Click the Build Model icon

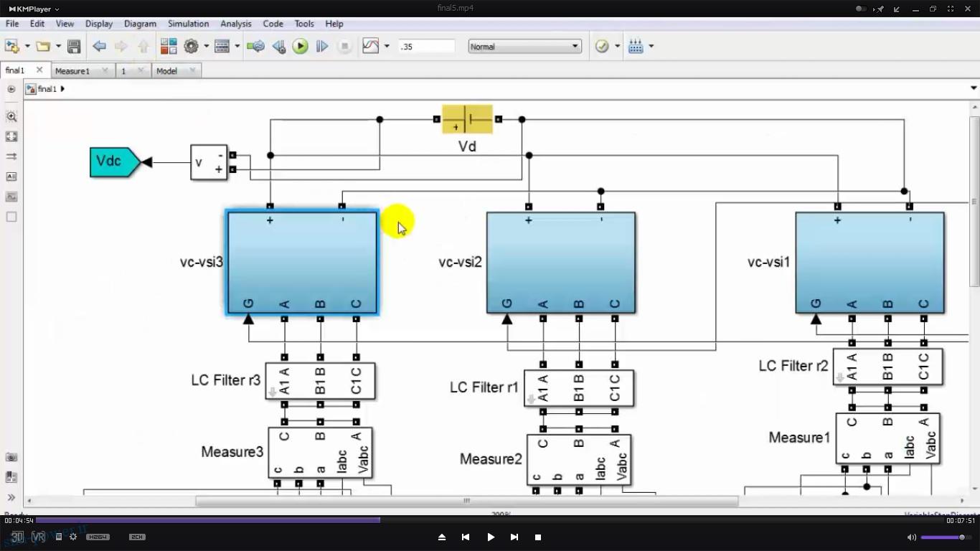[x=636, y=46]
